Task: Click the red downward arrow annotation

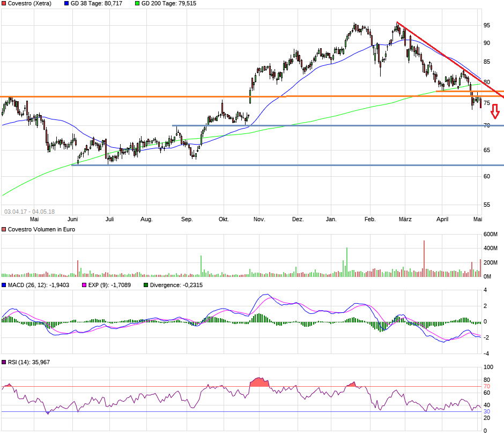Action: click(x=495, y=111)
